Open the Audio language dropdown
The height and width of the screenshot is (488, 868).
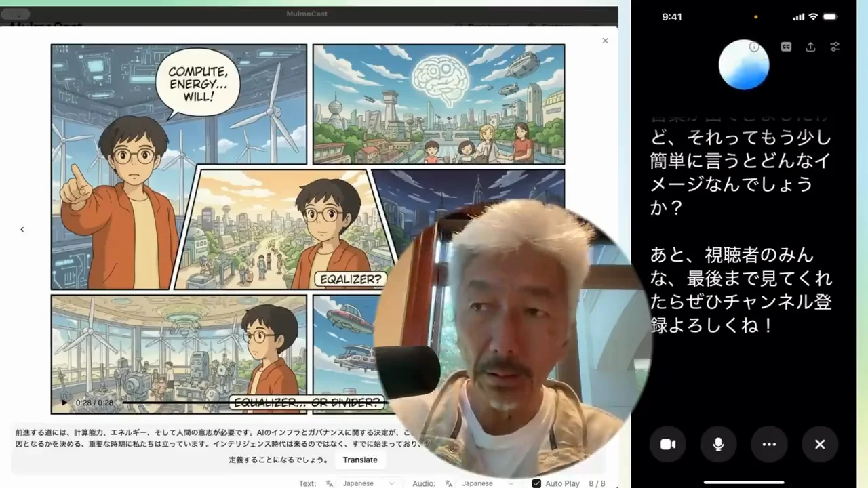point(488,483)
